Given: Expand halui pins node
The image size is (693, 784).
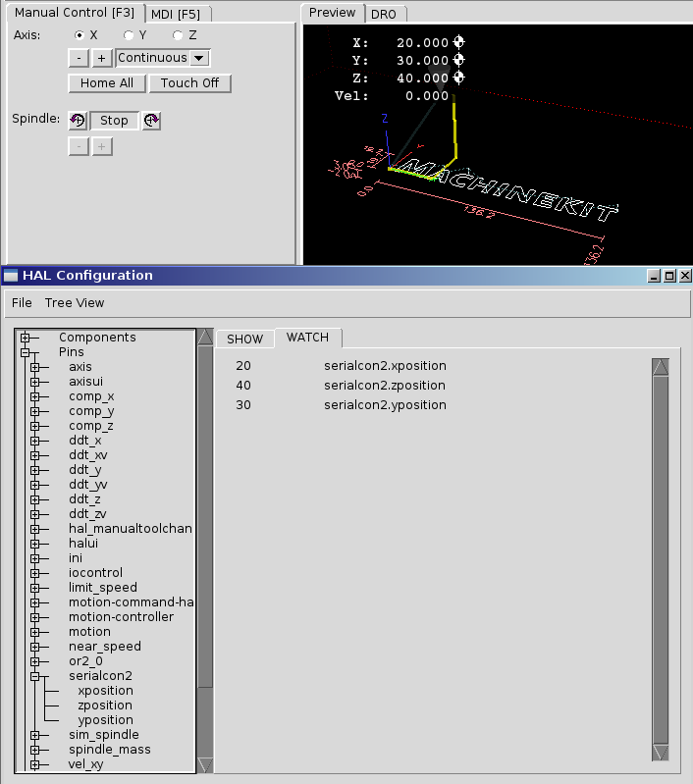Looking at the screenshot, I should coord(34,544).
